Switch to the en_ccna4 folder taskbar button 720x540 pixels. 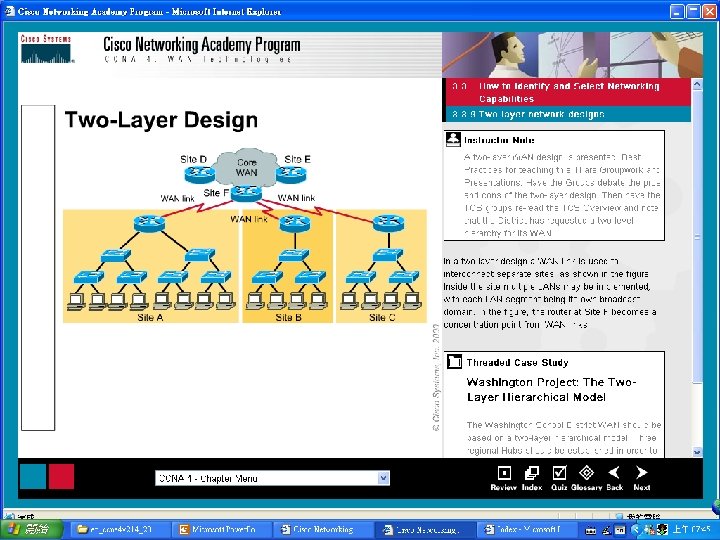tap(118, 529)
